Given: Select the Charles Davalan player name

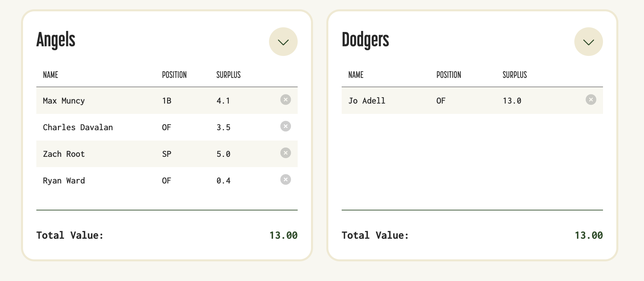Looking at the screenshot, I should coord(78,127).
